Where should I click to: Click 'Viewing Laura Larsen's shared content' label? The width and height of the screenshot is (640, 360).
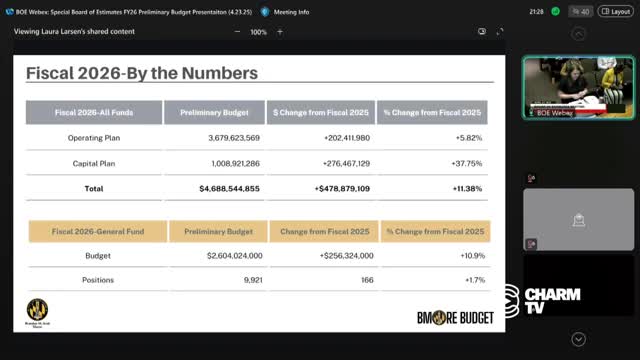tap(74, 31)
